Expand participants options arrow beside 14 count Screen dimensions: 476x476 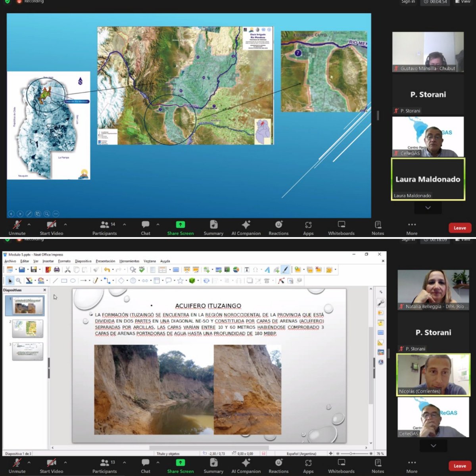point(124,225)
